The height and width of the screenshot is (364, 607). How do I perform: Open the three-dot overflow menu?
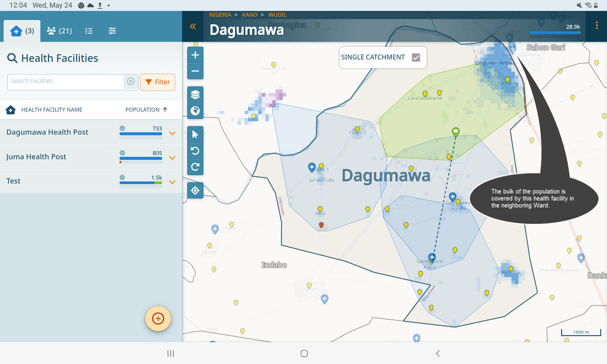597,25
